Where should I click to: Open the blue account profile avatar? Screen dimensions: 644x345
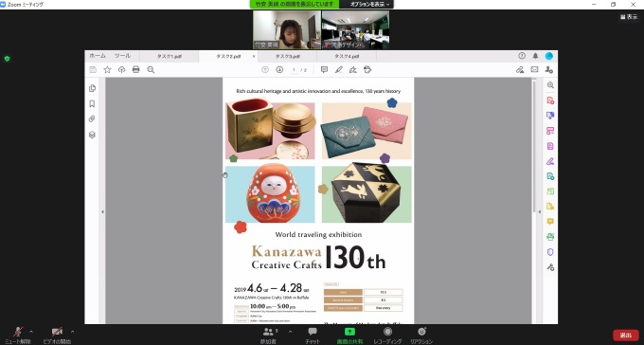(549, 56)
